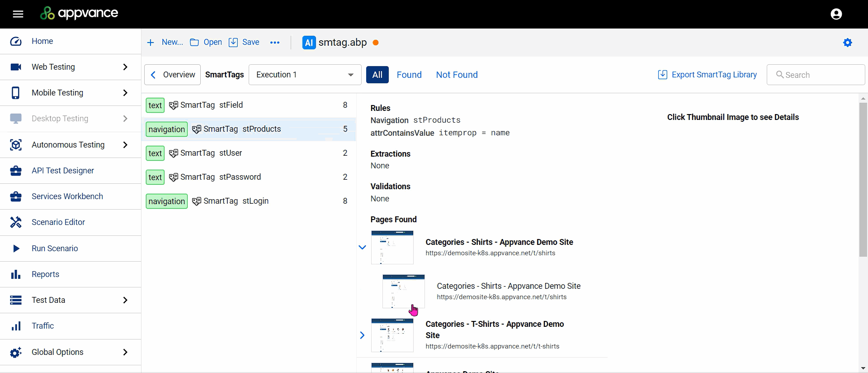The height and width of the screenshot is (373, 868).
Task: Click the SmartTag icon in the stLogin row
Action: tap(197, 201)
